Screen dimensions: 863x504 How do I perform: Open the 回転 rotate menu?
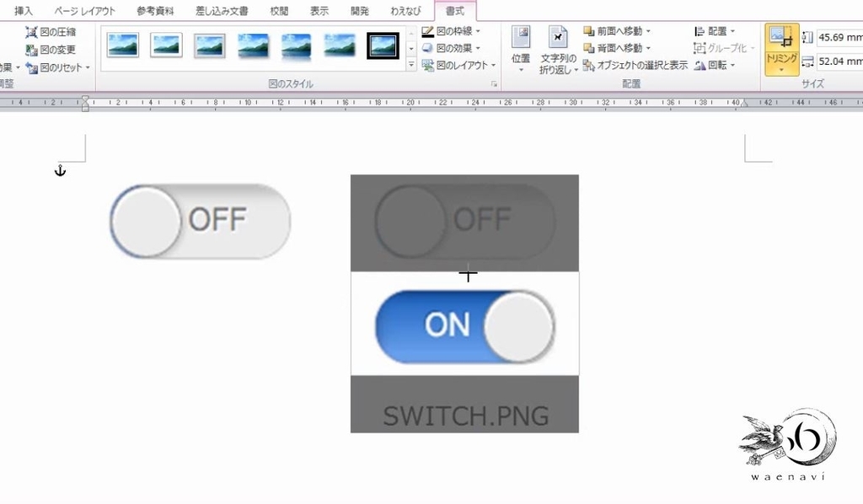click(715, 66)
